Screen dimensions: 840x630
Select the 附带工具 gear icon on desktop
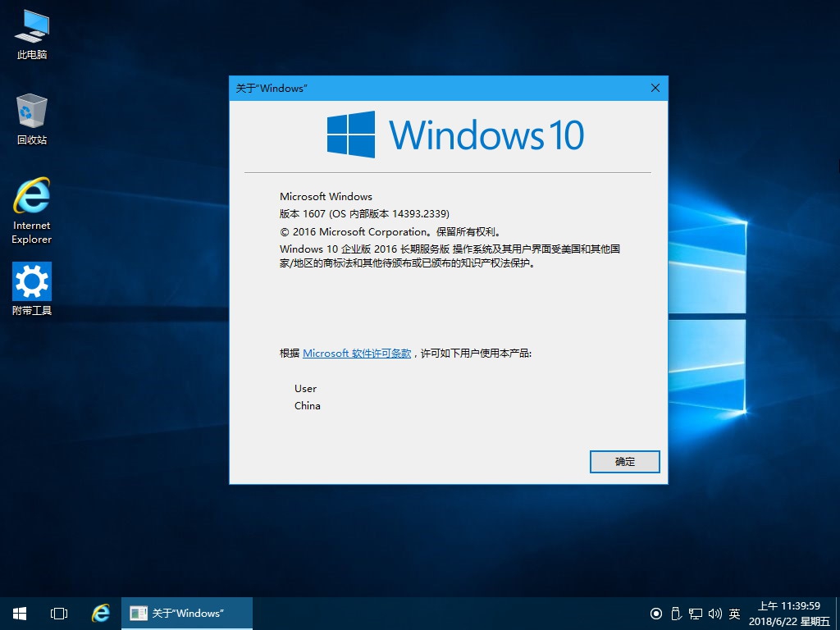coord(32,289)
